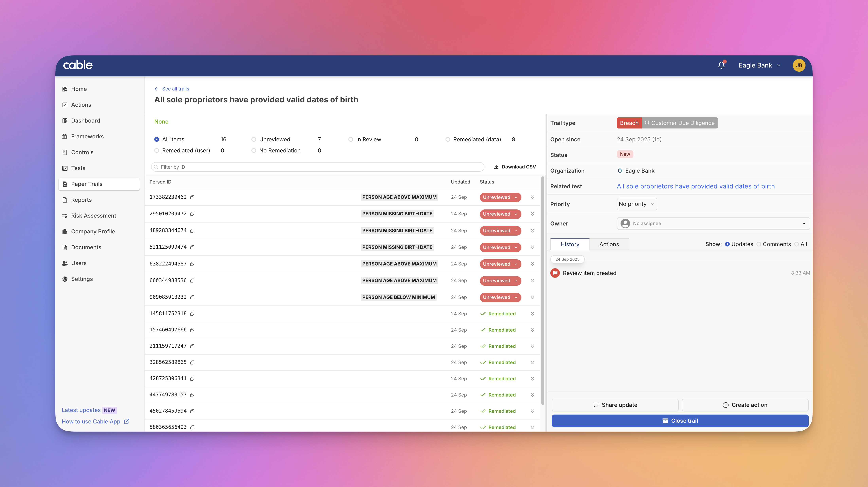Click the JB user avatar
Screen dimensions: 868x487
(x=799, y=65)
